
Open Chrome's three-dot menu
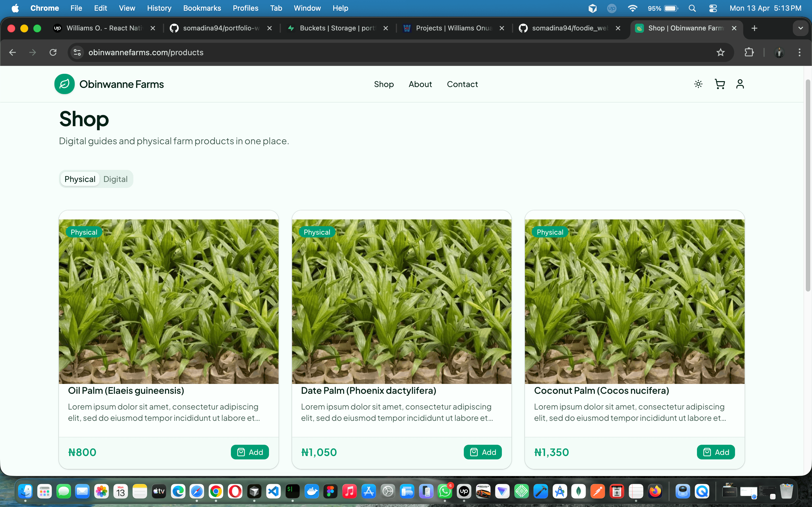800,52
